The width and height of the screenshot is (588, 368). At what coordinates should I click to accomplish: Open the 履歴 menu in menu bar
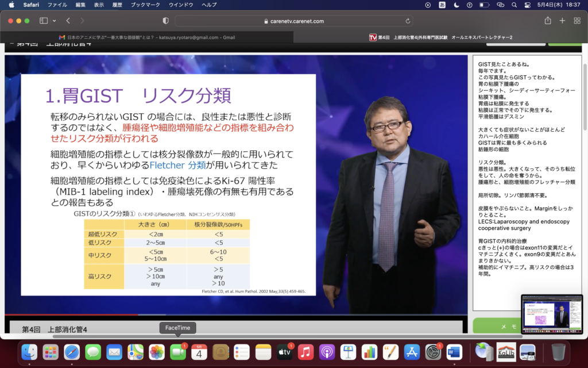click(117, 5)
